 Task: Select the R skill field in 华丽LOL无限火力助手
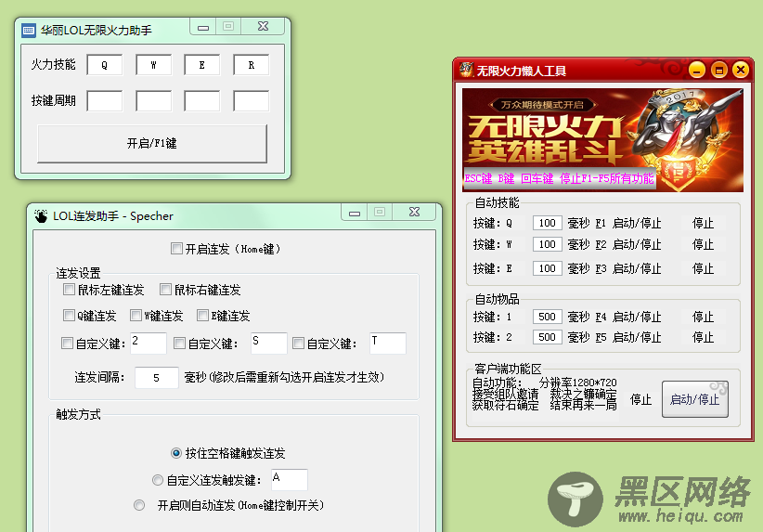tap(252, 65)
